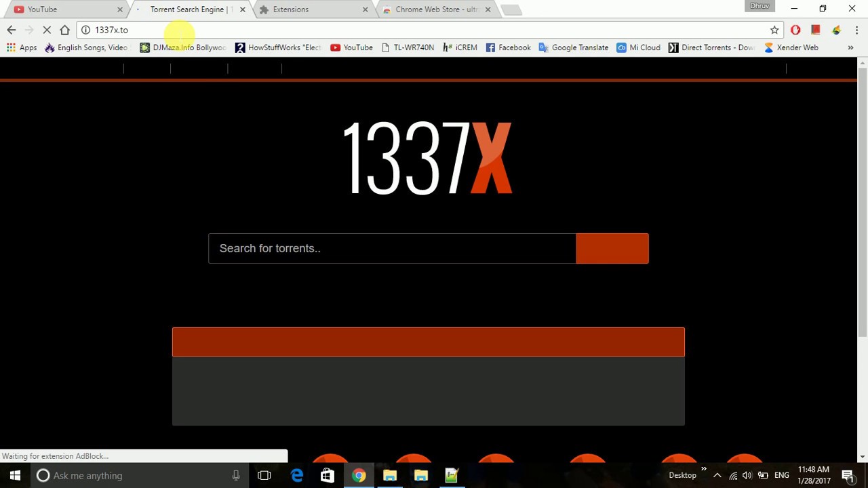
Task: Go back to the previous page
Action: point(11,30)
